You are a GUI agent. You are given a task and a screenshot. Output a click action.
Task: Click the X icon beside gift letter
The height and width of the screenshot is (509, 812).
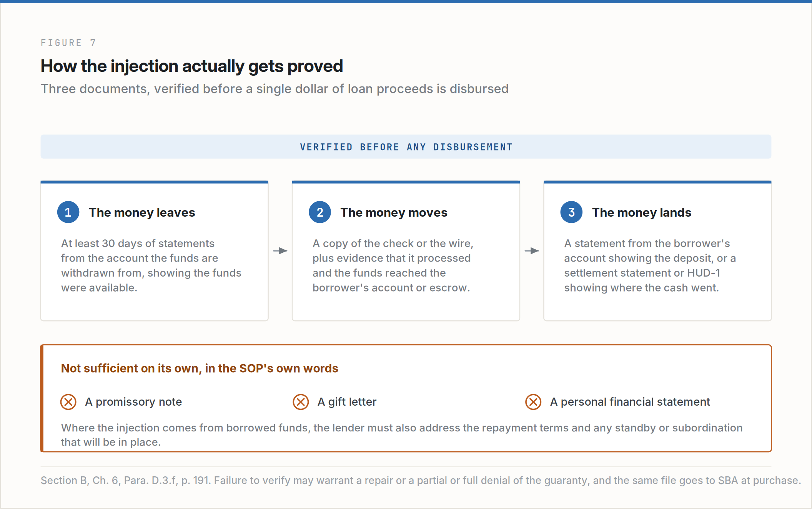[301, 402]
